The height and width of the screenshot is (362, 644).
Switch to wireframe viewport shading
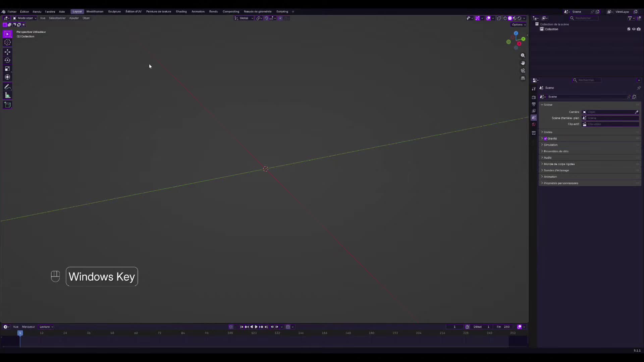[505, 18]
